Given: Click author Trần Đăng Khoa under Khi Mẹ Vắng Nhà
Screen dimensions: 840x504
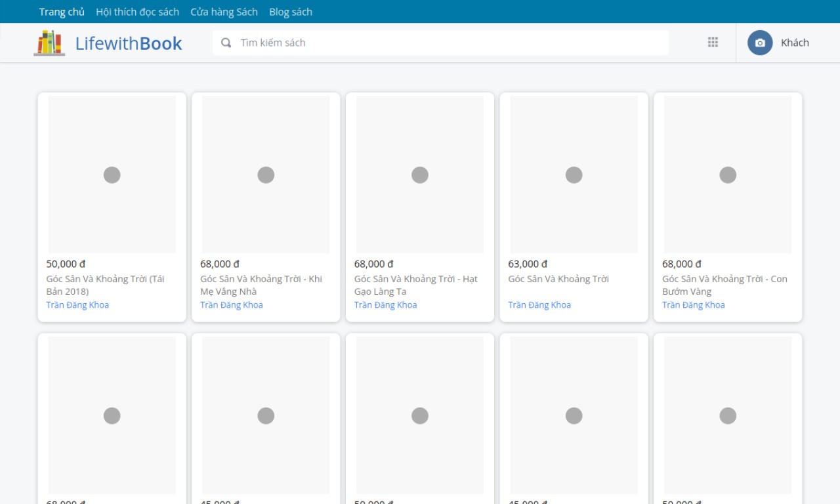Looking at the screenshot, I should click(x=232, y=304).
